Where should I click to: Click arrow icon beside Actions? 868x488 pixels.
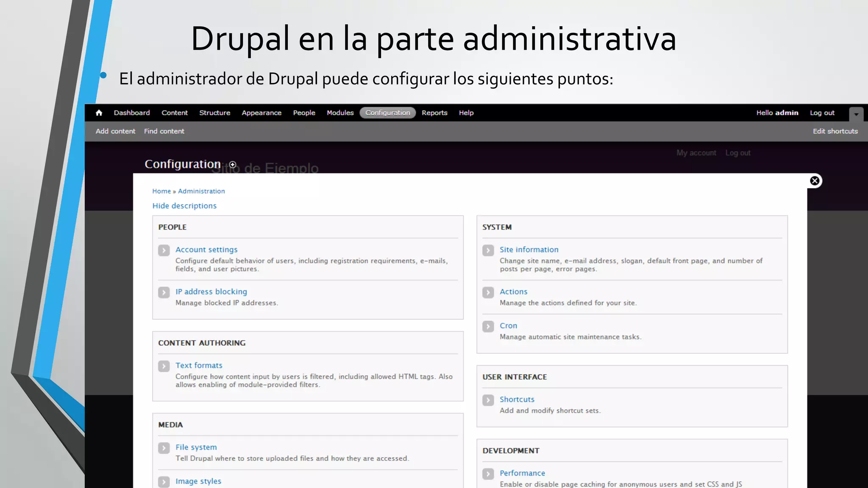click(x=488, y=292)
